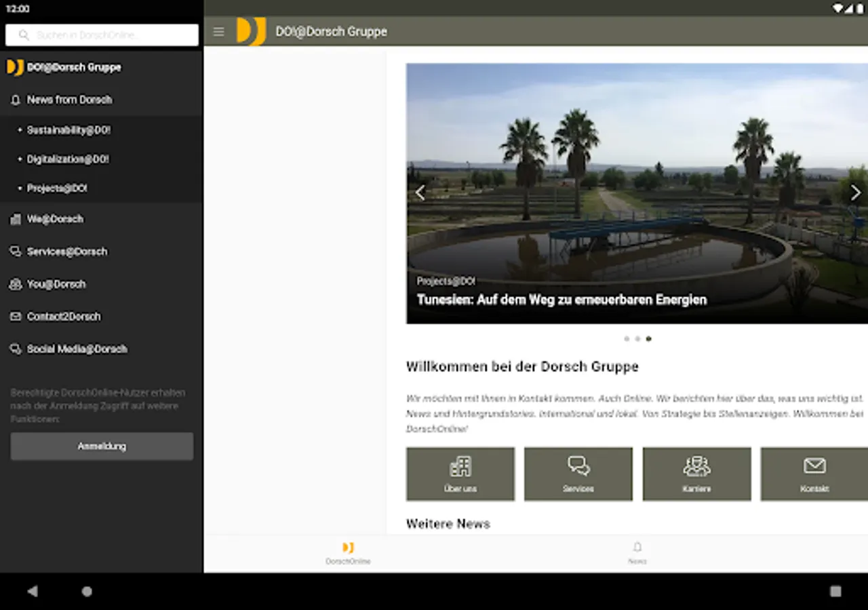Click the chat icon beside Services@Dorsch
This screenshot has width=868, height=610.
click(x=15, y=251)
